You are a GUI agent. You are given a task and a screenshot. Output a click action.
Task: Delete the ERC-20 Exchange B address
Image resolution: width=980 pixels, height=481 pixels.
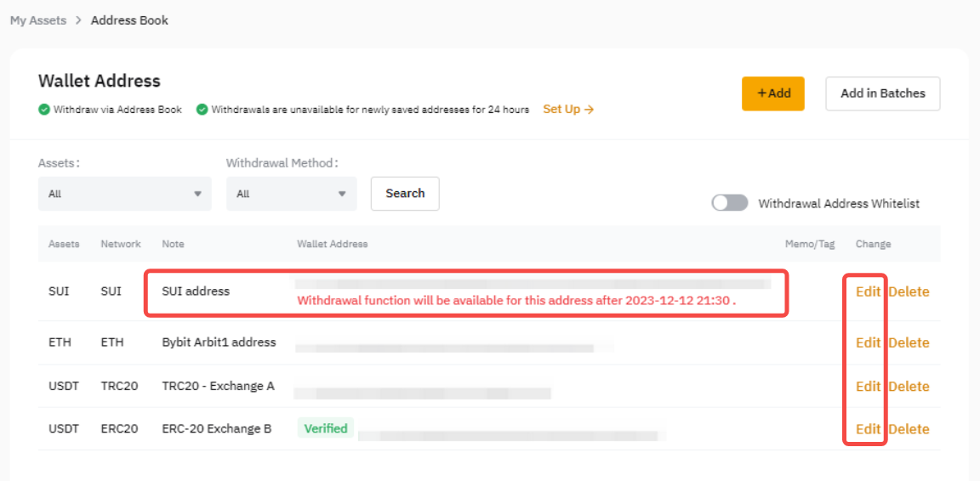click(x=909, y=428)
